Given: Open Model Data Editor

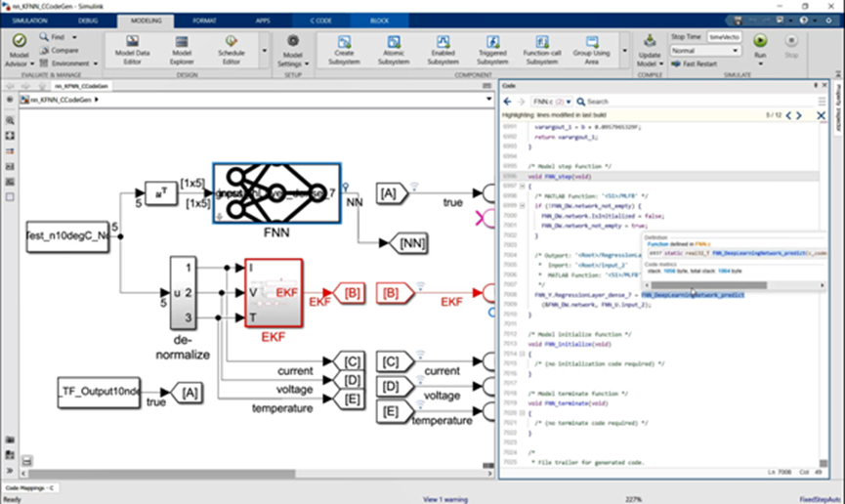Looking at the screenshot, I should [132, 50].
